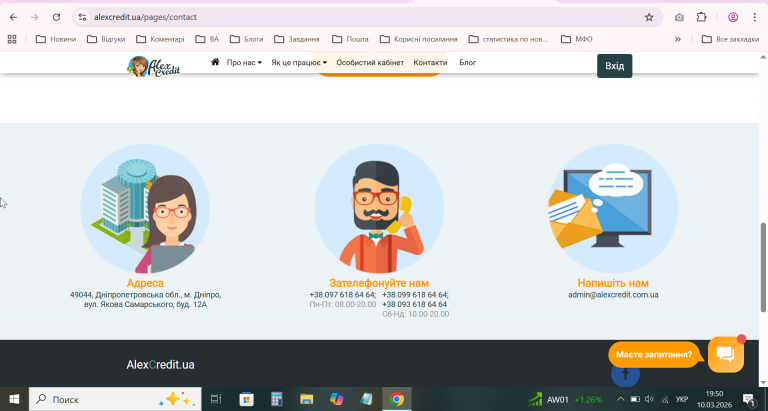Open the МФО bookmarks folder
Image resolution: width=768 pixels, height=411 pixels.
click(x=577, y=39)
